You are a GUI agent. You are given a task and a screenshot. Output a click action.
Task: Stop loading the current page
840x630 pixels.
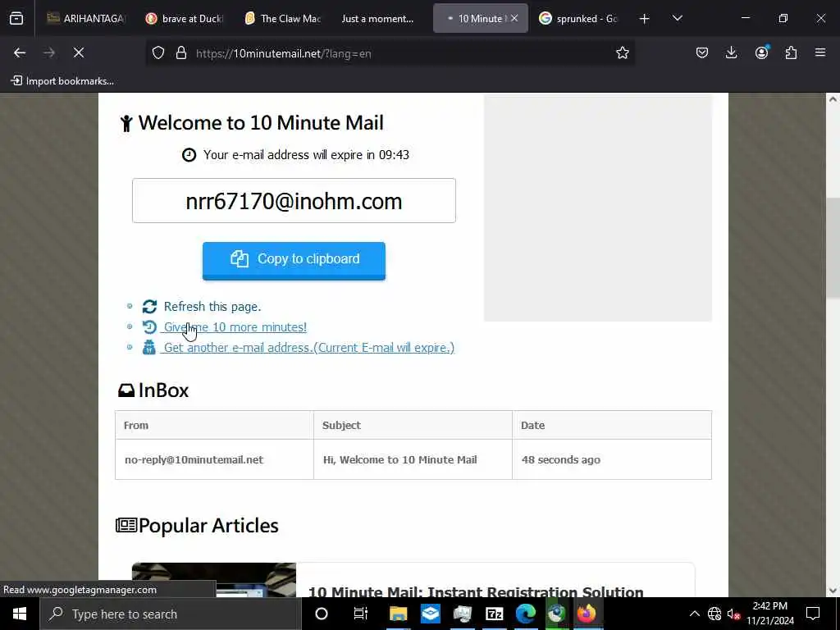(78, 53)
